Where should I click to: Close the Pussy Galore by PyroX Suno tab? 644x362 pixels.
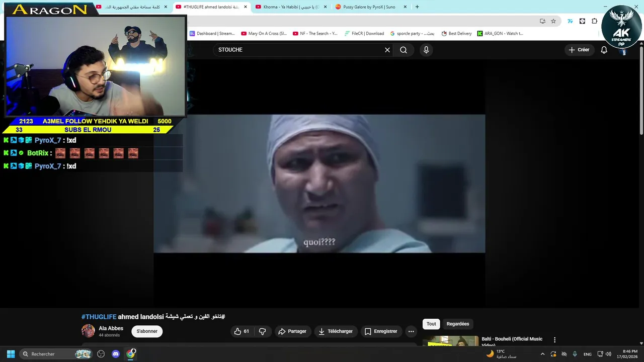[x=405, y=7]
